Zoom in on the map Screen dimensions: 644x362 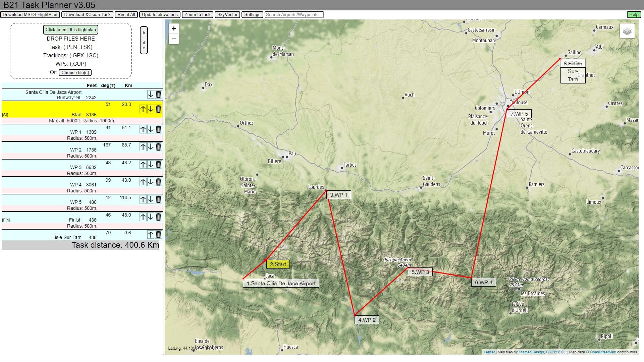tap(174, 28)
